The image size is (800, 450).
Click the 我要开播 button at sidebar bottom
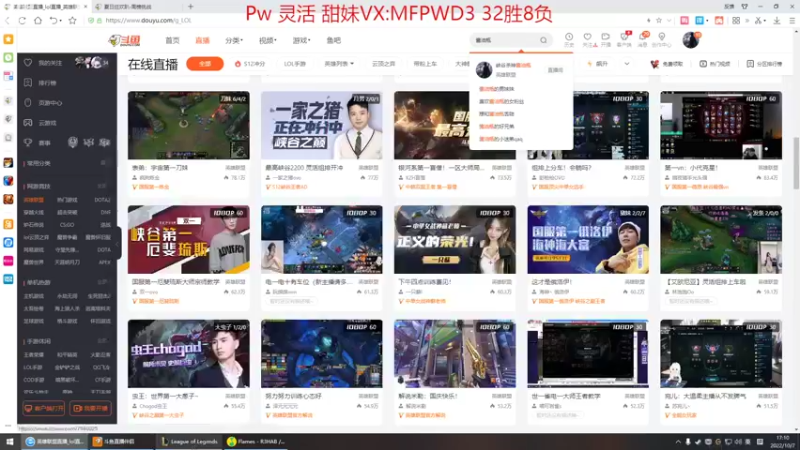[90, 408]
